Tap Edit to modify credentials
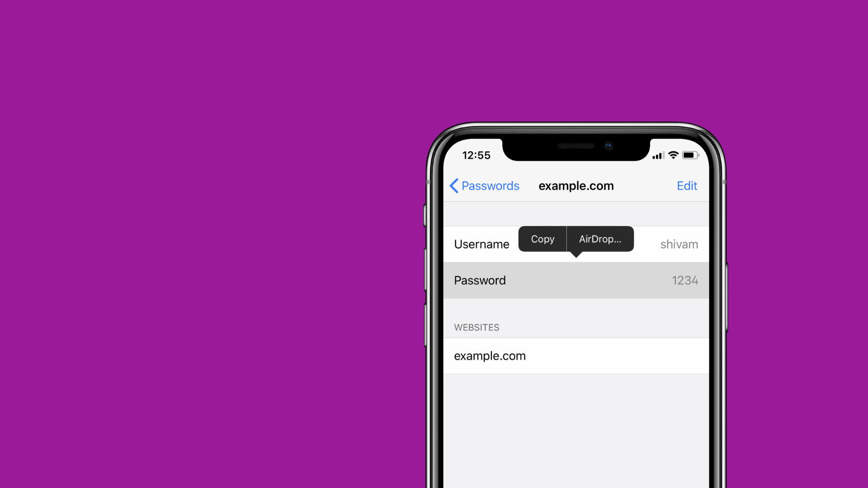868x488 pixels. (687, 185)
